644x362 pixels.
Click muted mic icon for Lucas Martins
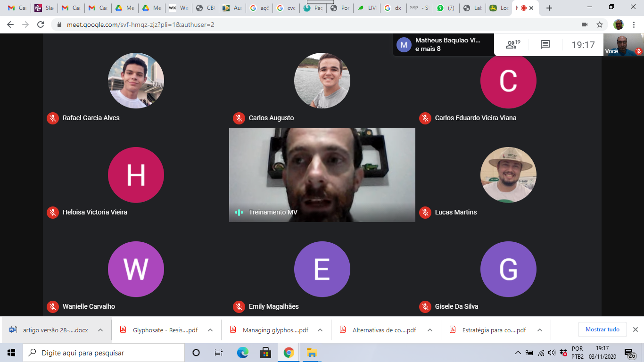[x=425, y=212]
